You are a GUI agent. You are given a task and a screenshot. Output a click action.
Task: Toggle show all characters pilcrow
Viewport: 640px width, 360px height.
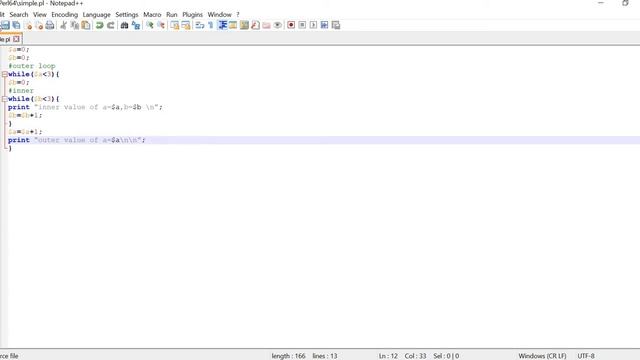[211, 25]
